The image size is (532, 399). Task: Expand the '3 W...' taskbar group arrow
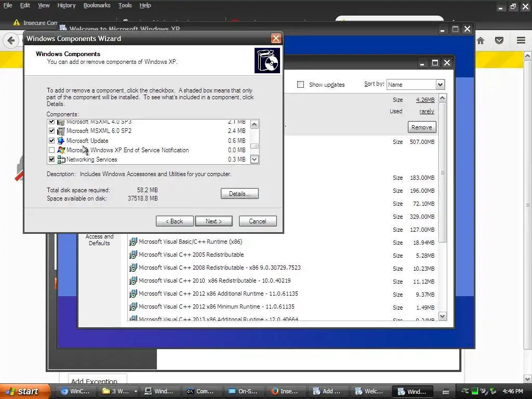click(x=136, y=391)
